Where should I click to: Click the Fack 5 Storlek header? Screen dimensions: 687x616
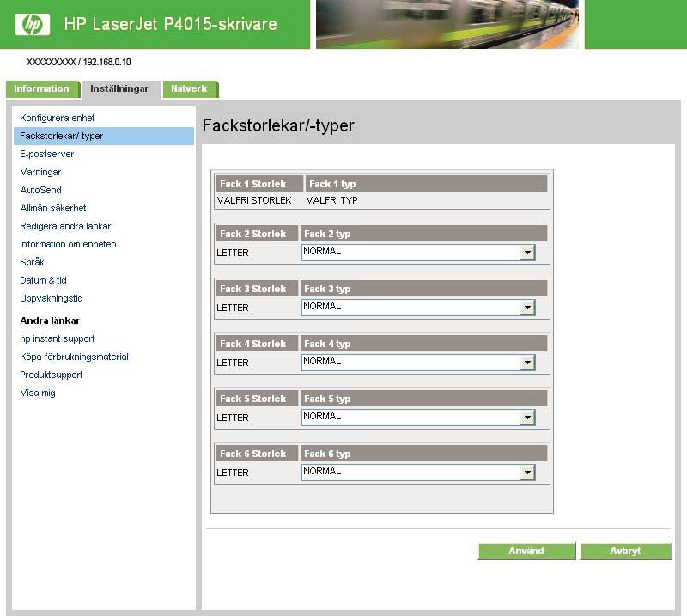[257, 399]
